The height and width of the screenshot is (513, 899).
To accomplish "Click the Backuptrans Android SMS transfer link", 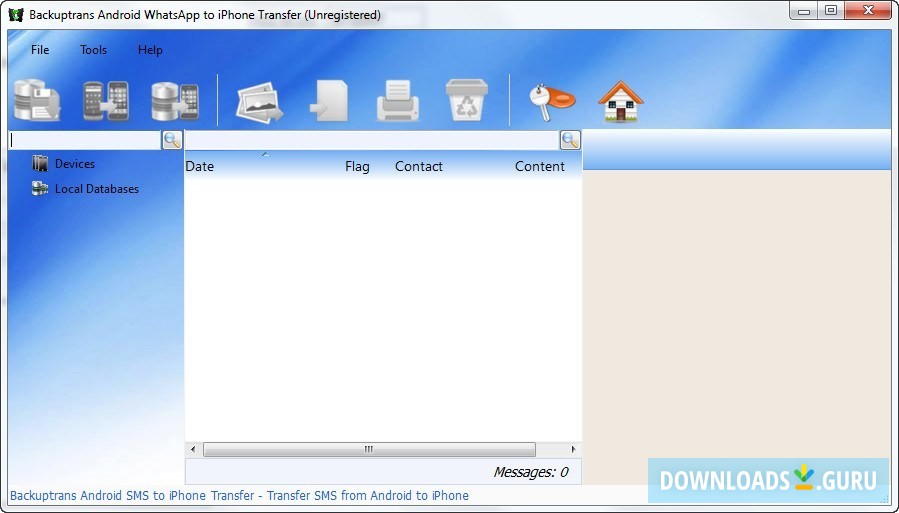I will pyautogui.click(x=239, y=496).
